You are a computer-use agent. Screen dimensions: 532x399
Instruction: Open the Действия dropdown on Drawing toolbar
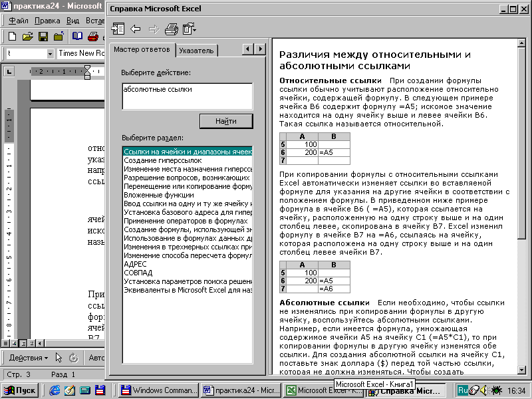tap(28, 358)
